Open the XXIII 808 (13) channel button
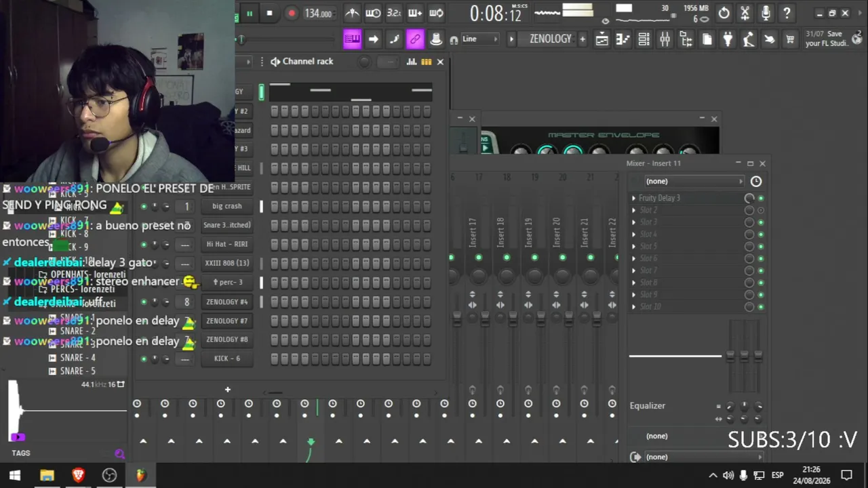Viewport: 868px width, 488px height. point(227,263)
